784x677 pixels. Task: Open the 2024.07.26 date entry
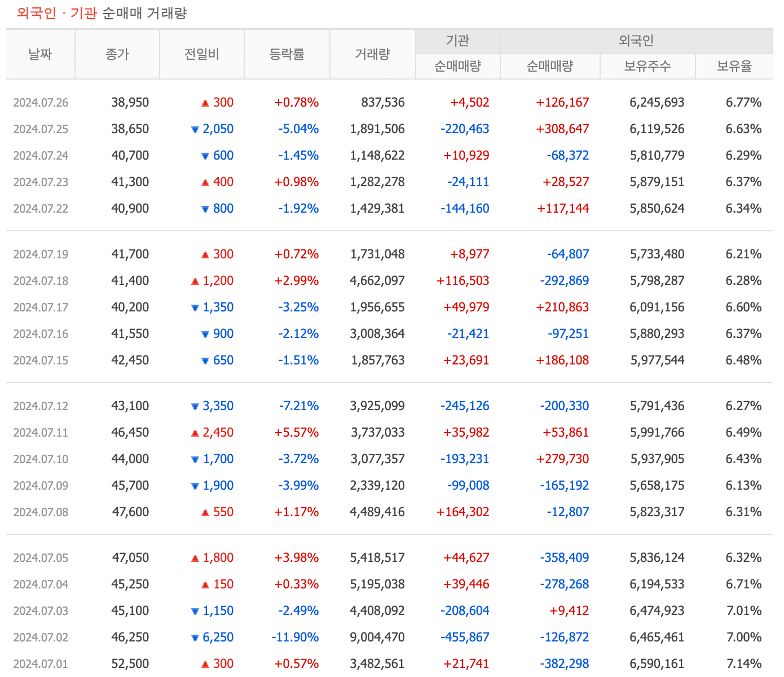coord(40,102)
